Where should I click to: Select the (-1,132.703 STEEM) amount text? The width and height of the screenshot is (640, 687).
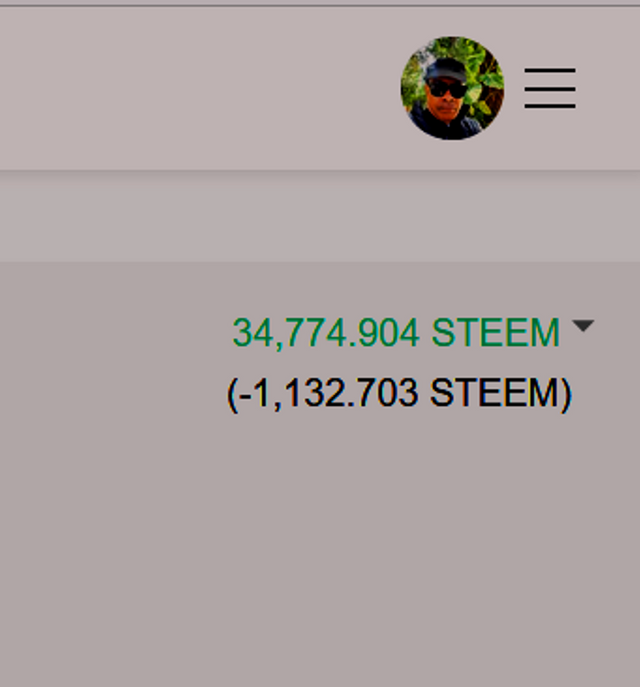(x=399, y=393)
